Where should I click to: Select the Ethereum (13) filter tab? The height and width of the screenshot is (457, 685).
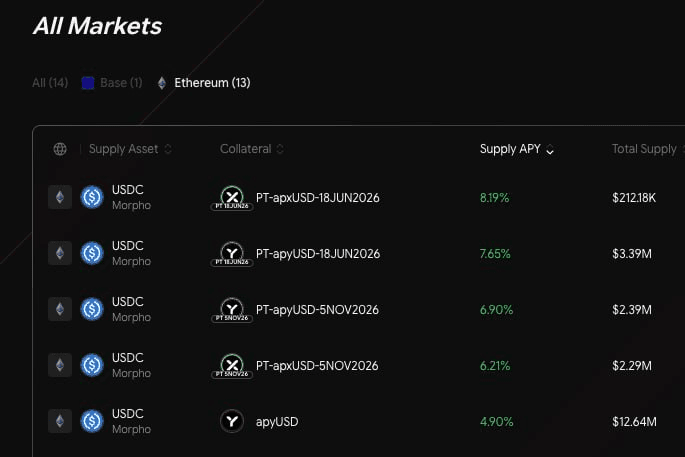point(204,83)
